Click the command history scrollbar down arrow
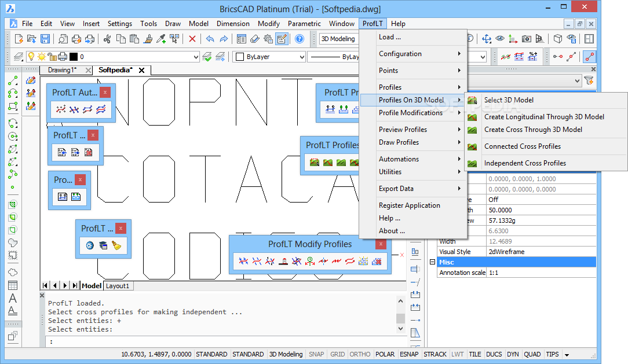The image size is (628, 364). click(x=400, y=328)
